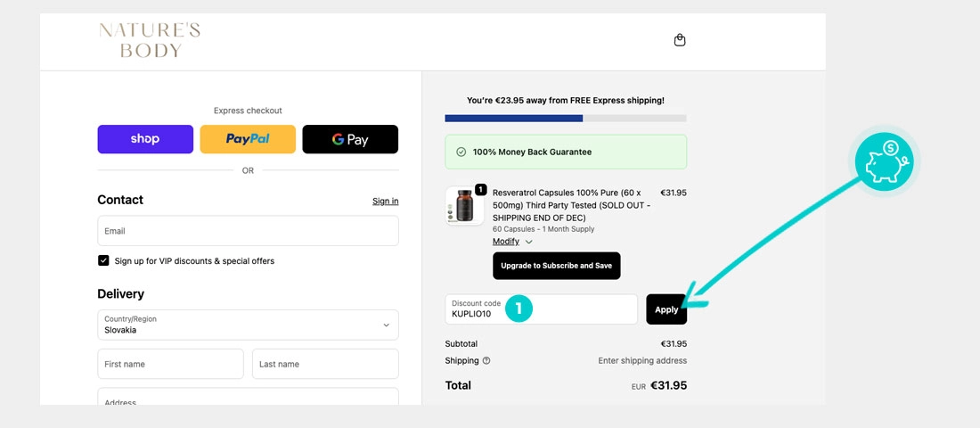The width and height of the screenshot is (980, 428).
Task: Click the free shipping progress bar
Action: click(x=566, y=119)
